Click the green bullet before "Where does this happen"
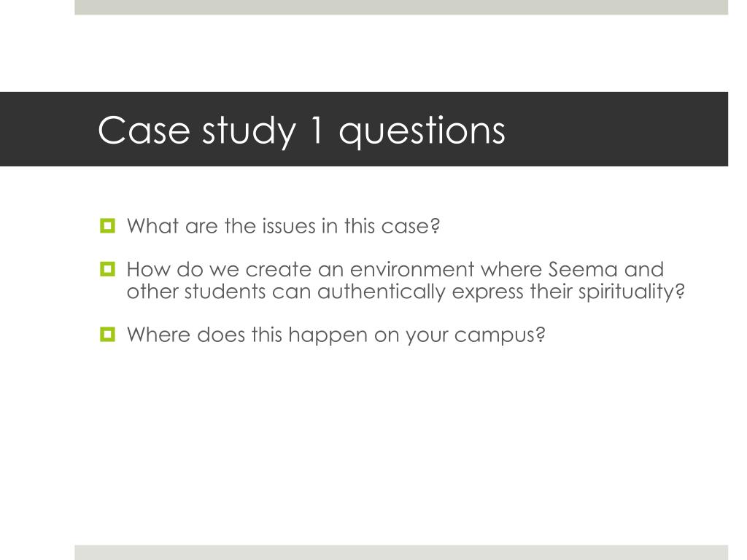747x560 pixels. tap(107, 334)
